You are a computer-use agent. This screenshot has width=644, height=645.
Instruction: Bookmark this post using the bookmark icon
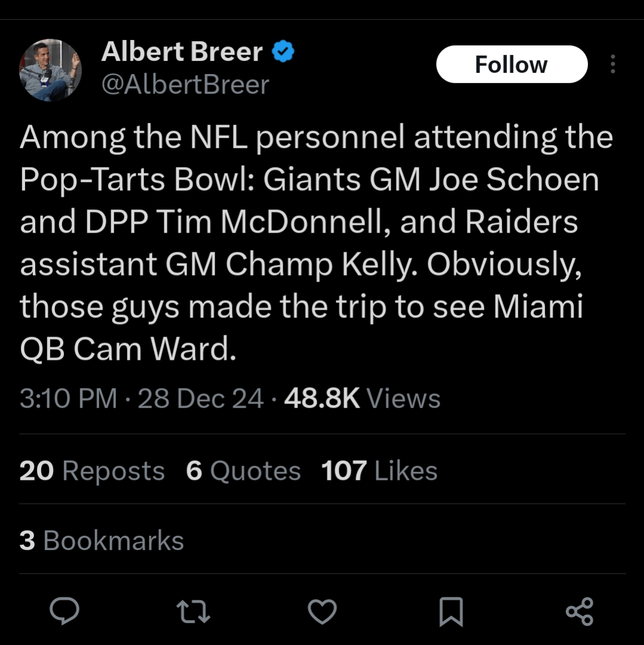pyautogui.click(x=451, y=612)
